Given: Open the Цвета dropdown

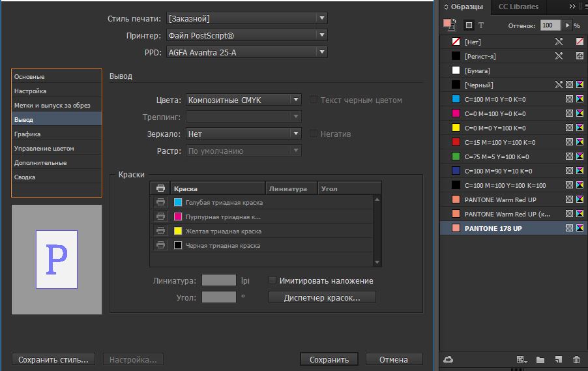Looking at the screenshot, I should click(x=243, y=100).
